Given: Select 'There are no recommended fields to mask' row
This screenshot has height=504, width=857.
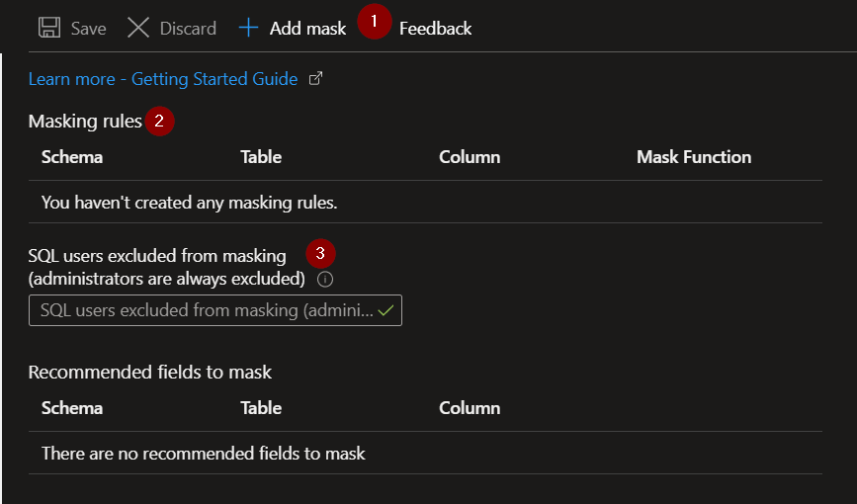Looking at the screenshot, I should click(425, 454).
